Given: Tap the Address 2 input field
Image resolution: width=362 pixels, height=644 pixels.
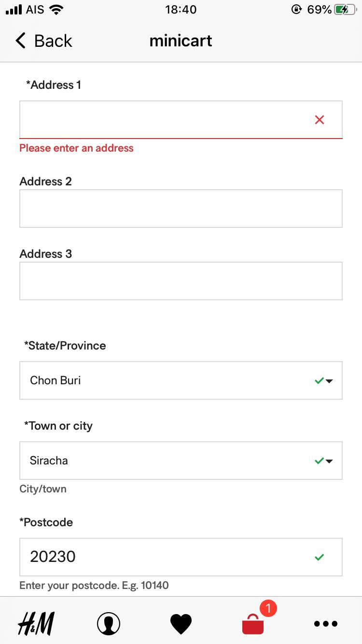Looking at the screenshot, I should point(181,209).
